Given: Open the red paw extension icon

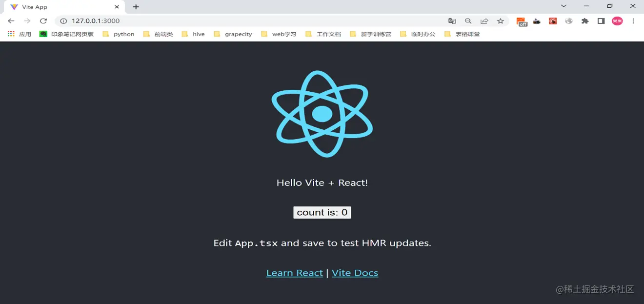Looking at the screenshot, I should (553, 21).
